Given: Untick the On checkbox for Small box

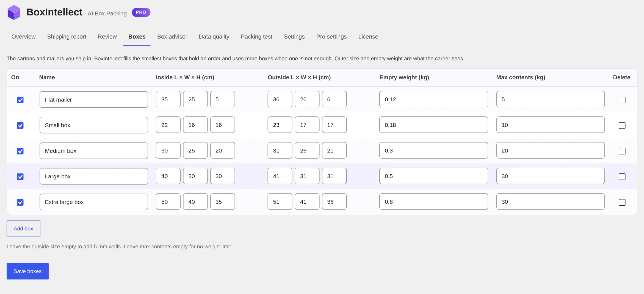Looking at the screenshot, I should 20,125.
